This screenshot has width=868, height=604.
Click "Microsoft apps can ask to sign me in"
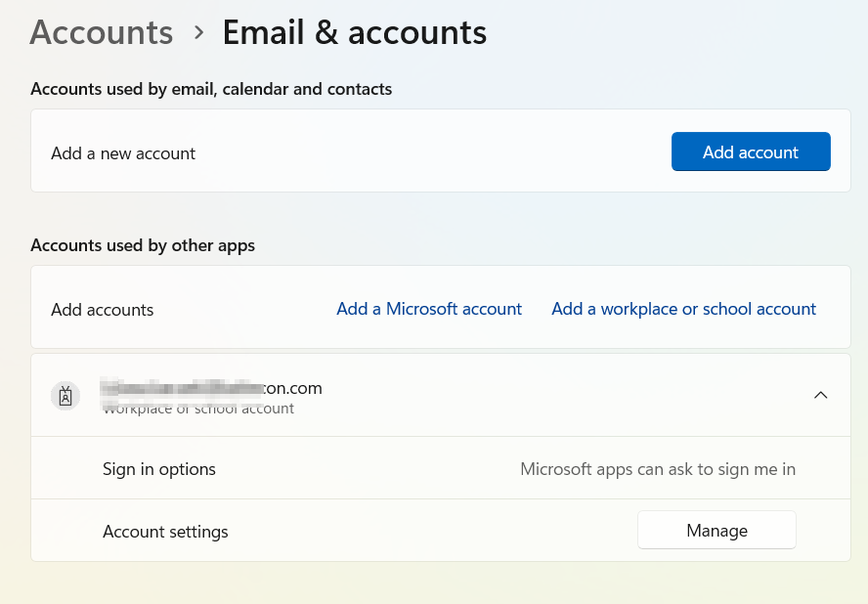(x=657, y=469)
